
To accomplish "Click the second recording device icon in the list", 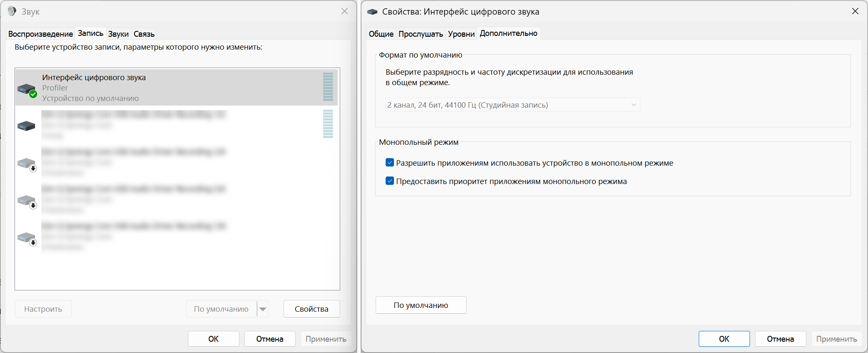I will point(26,126).
